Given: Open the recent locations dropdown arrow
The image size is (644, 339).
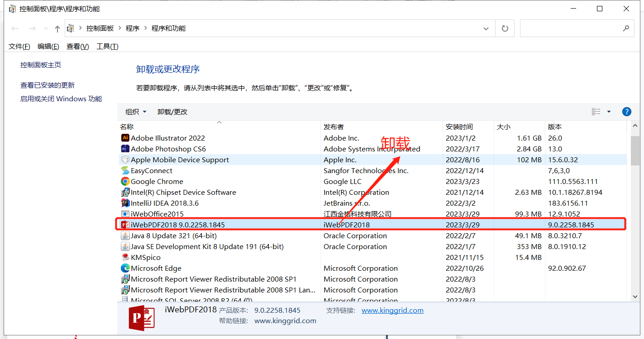Looking at the screenshot, I should [46, 29].
